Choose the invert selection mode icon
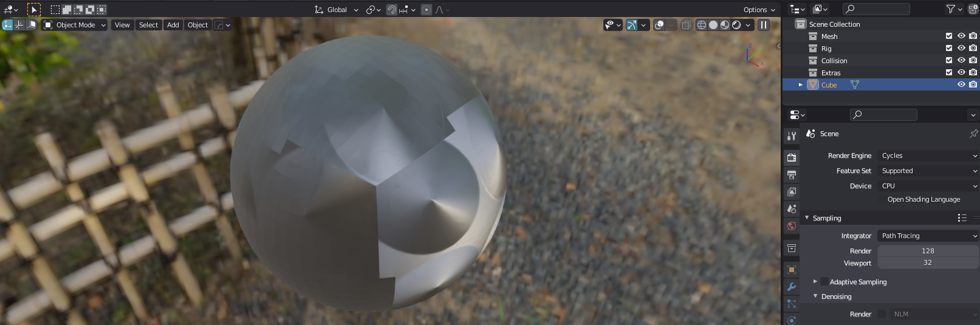980x325 pixels. click(90, 10)
